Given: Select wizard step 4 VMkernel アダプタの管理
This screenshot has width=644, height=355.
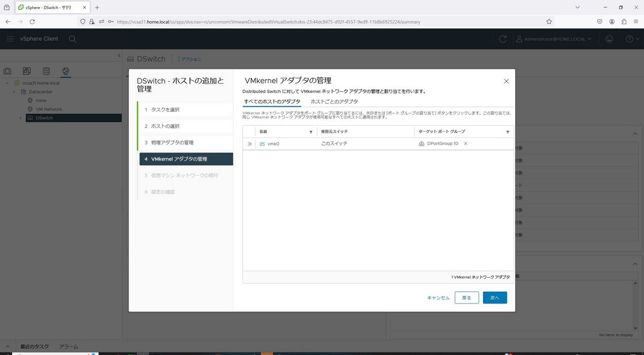Looking at the screenshot, I should coord(186,159).
